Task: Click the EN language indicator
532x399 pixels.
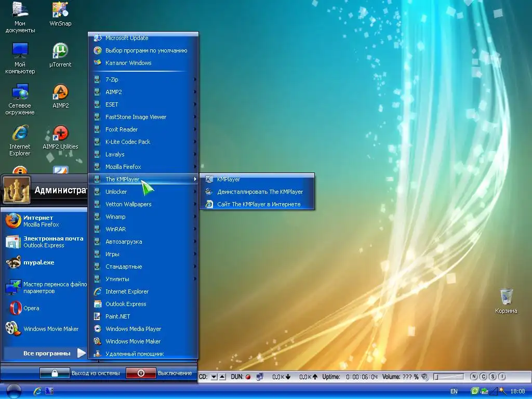Action: tap(454, 391)
